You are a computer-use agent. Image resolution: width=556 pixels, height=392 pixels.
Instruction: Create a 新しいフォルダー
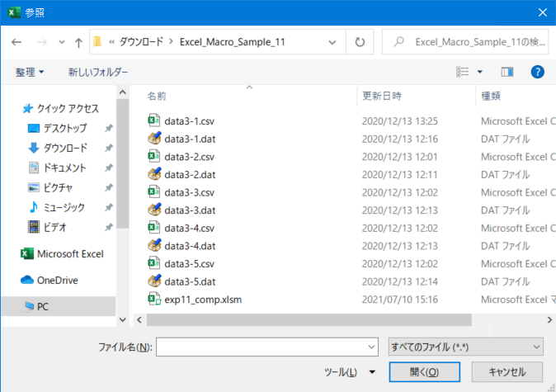click(x=98, y=72)
